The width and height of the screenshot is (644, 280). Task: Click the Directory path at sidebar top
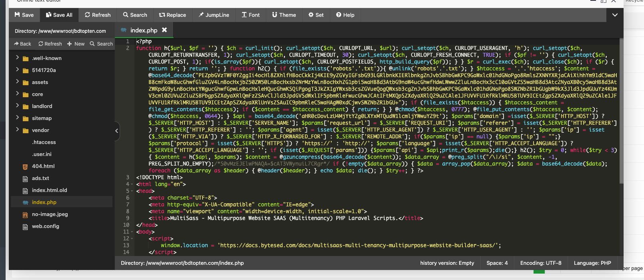(60, 31)
